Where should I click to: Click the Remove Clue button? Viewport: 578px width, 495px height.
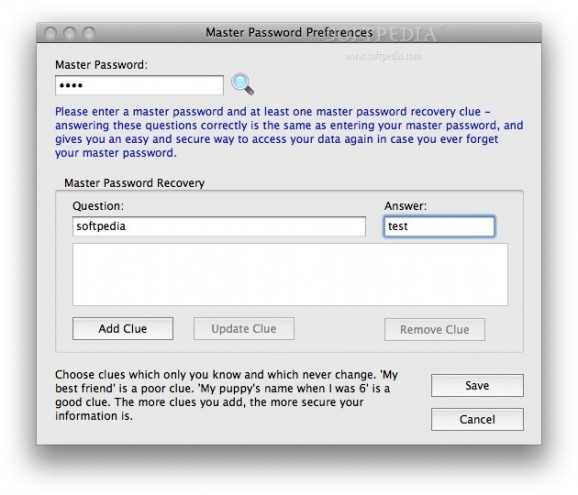click(x=435, y=330)
